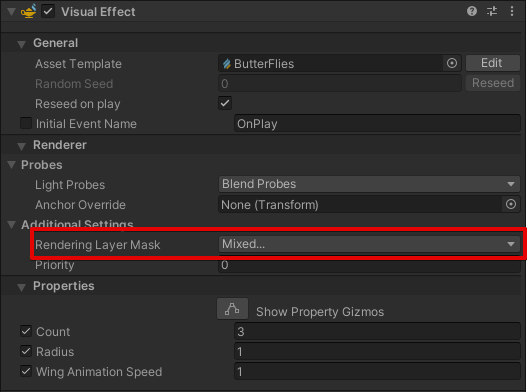Open the Light Probes Blend Probes dropdown
This screenshot has height=392, width=532.
(369, 184)
